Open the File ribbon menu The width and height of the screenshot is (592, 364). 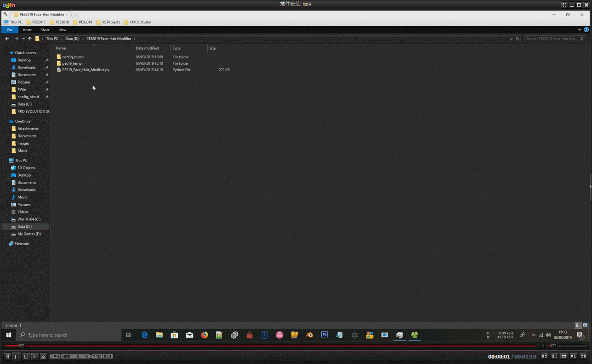10,30
